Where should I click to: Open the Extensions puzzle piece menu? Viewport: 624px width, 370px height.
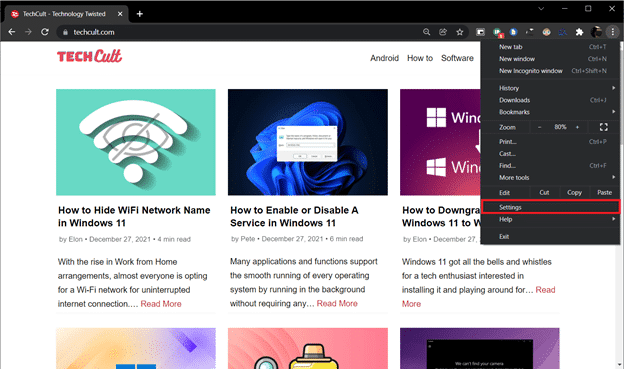579,32
